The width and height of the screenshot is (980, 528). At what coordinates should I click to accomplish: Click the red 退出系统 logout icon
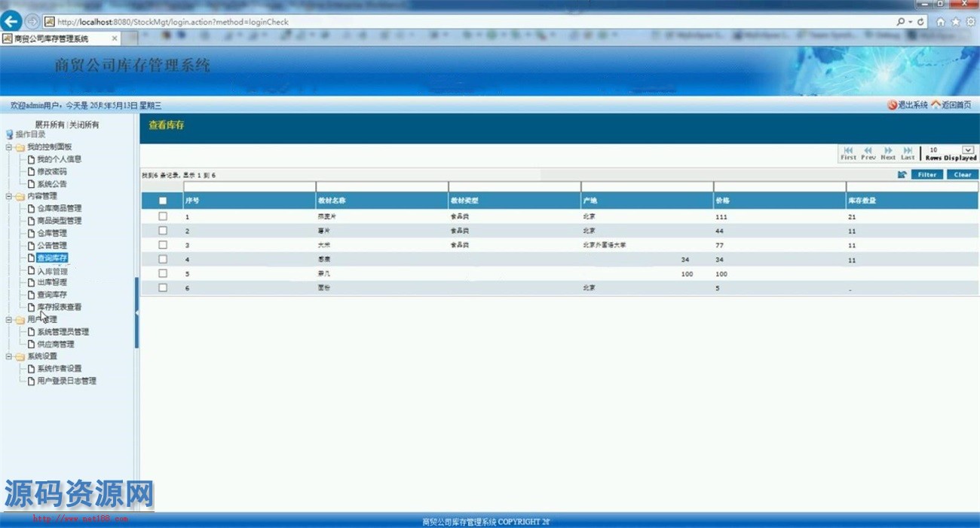(892, 105)
